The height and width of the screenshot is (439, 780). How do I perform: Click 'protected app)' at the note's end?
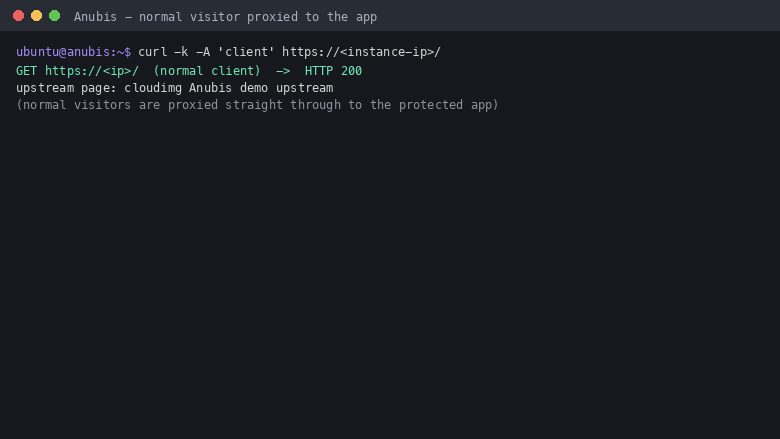(x=449, y=105)
